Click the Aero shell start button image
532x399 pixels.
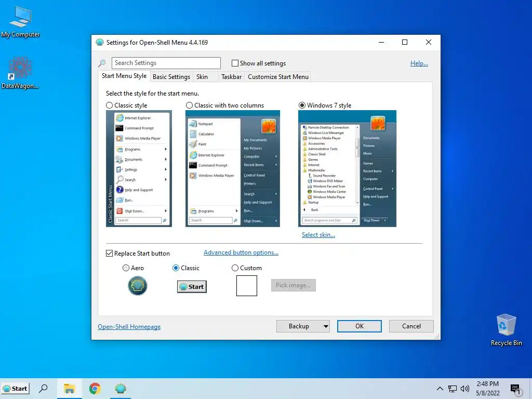(137, 286)
